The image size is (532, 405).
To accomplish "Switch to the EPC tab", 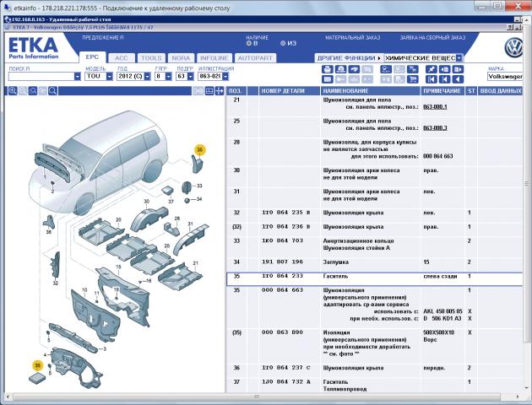I will point(92,57).
